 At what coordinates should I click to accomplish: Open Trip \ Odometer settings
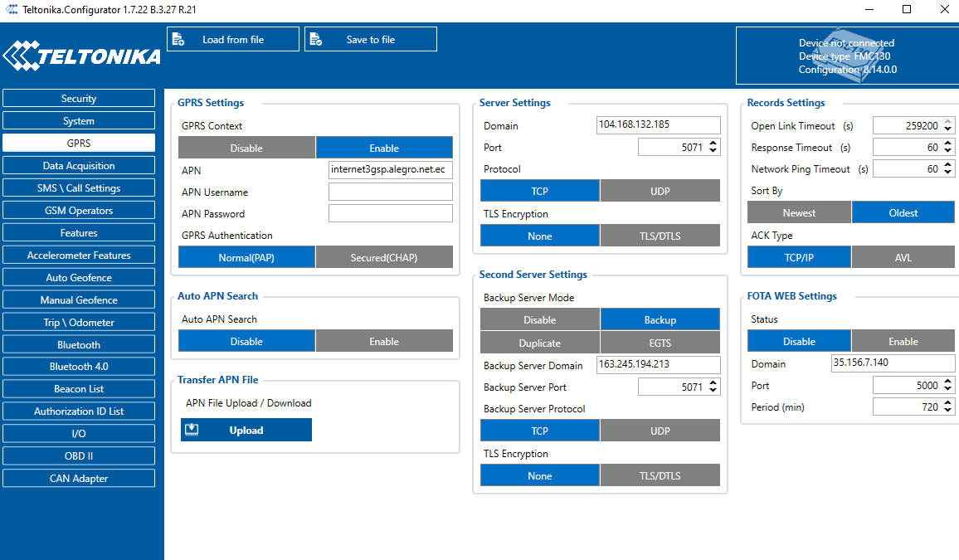point(79,322)
